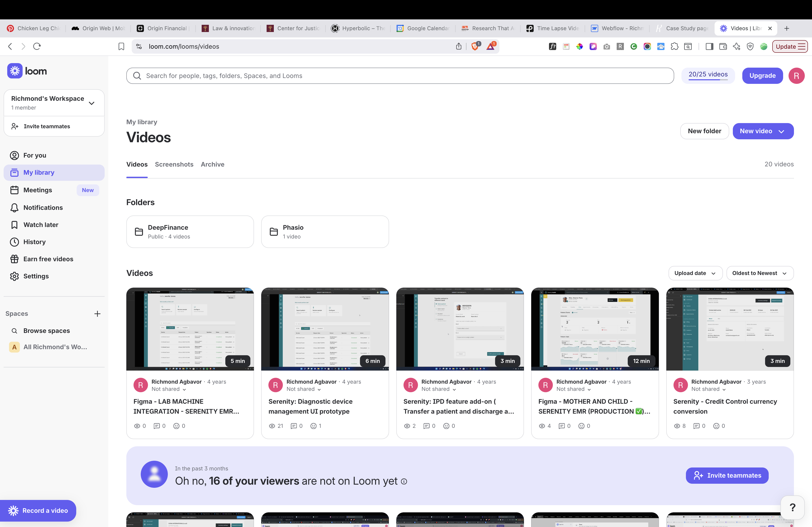Switch to the Screenshots tab
Screen dimensions: 812x527
[x=174, y=164]
